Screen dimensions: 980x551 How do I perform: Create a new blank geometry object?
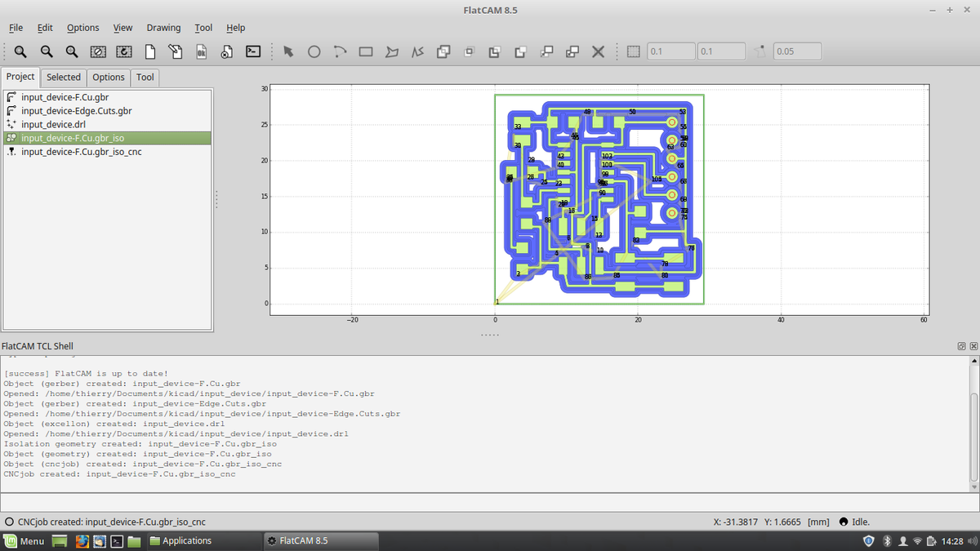click(150, 51)
